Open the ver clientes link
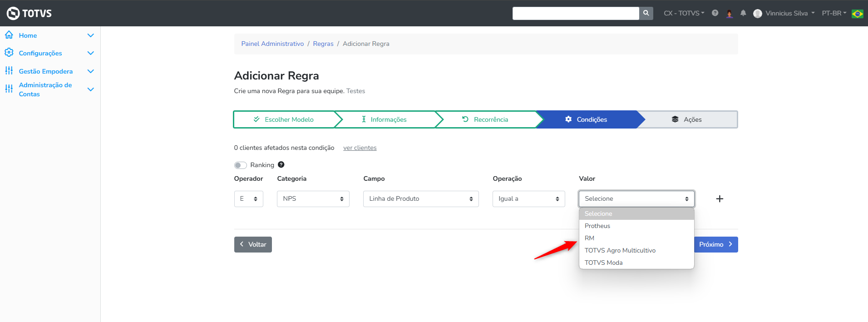The height and width of the screenshot is (322, 868). (360, 148)
